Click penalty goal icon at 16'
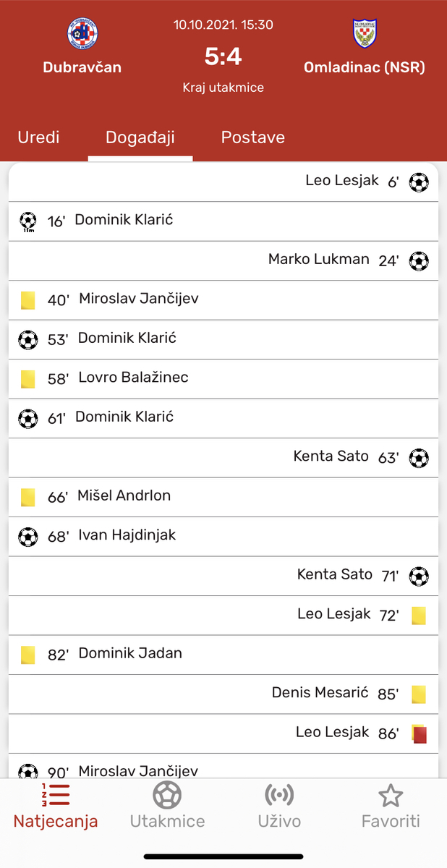Image resolution: width=447 pixels, height=868 pixels. 28,221
